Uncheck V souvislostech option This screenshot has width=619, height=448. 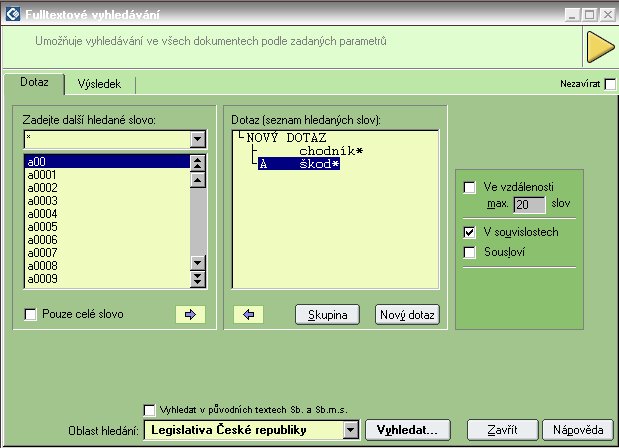tap(469, 232)
